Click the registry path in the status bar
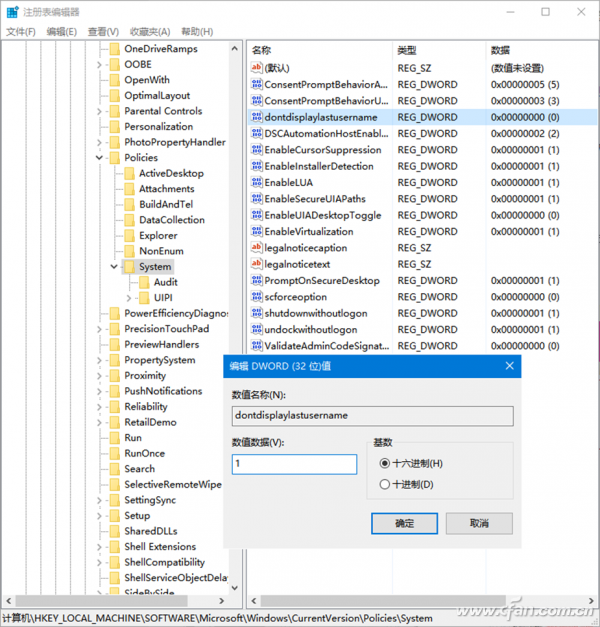600x627 pixels. [218, 618]
